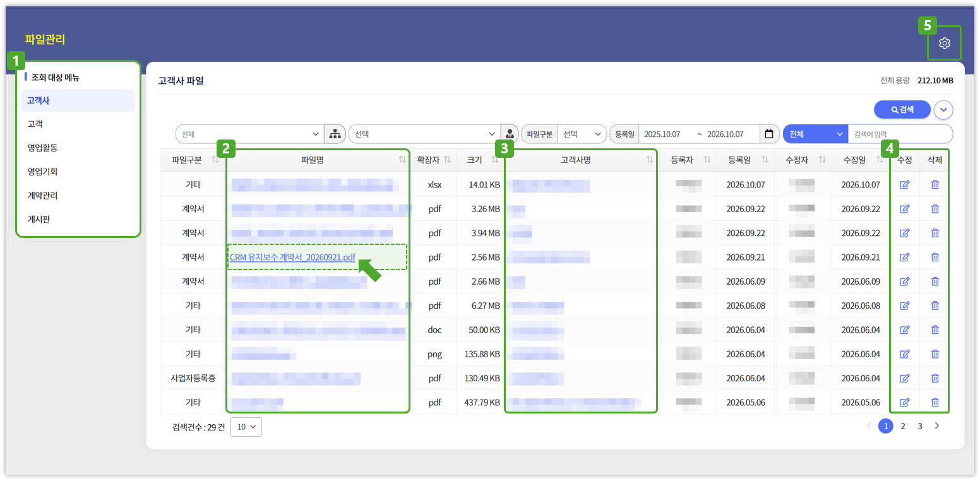
Task: Edit the 437.79 KB pdf row
Action: (904, 402)
